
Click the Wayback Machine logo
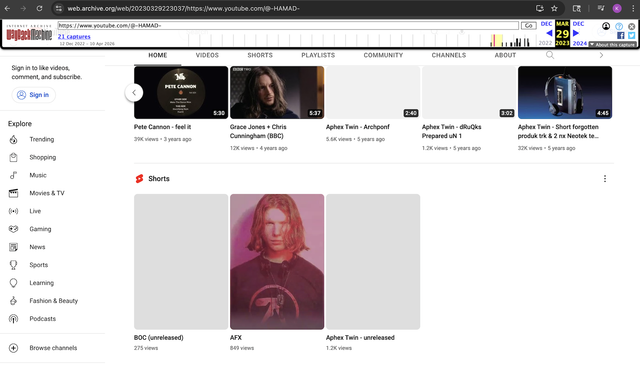pyautogui.click(x=29, y=33)
